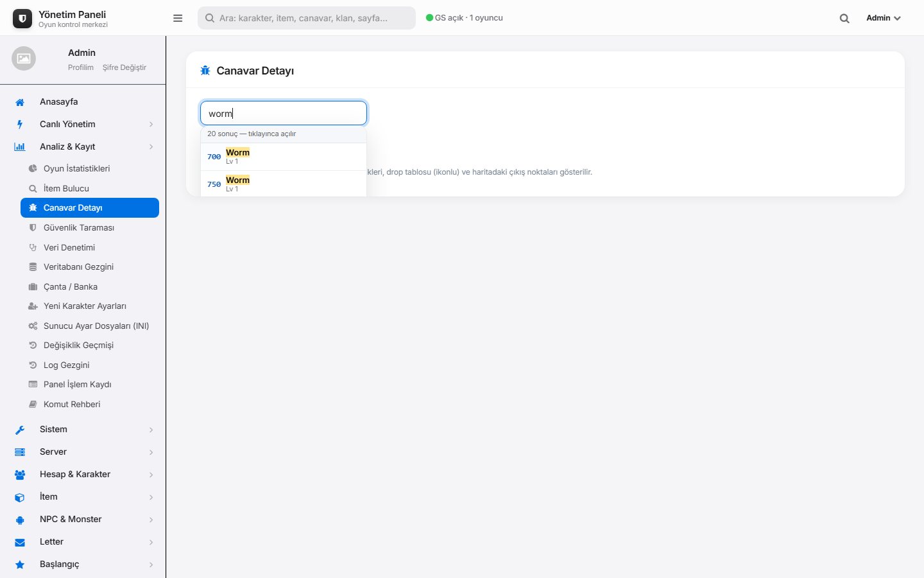Select Canavar Detayı menu item
Image resolution: width=924 pixels, height=578 pixels.
(90, 208)
